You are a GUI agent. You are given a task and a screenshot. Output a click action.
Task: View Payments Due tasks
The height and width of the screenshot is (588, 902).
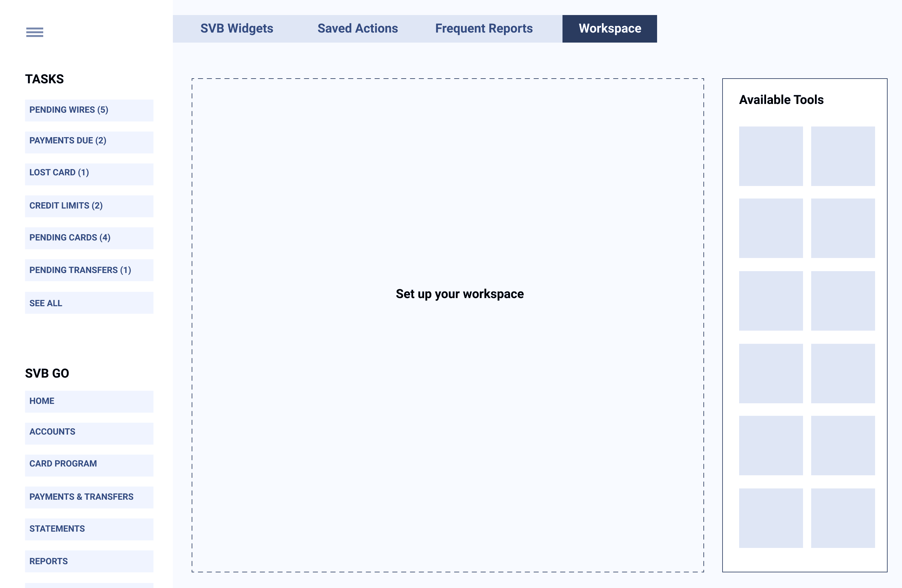(89, 141)
